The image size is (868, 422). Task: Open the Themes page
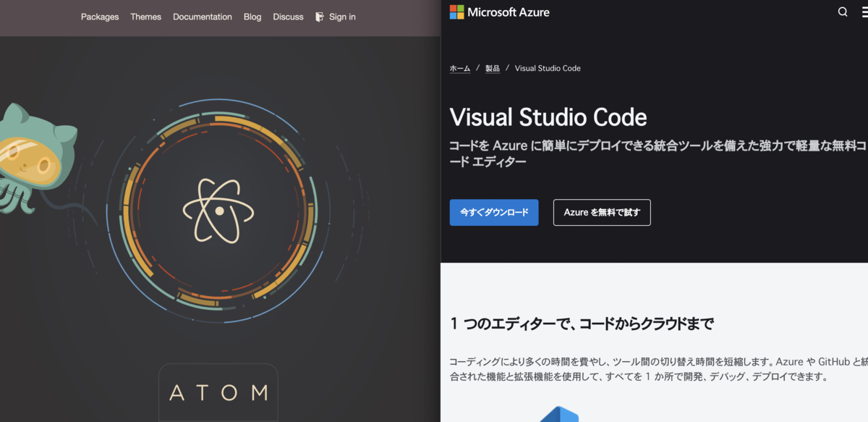click(145, 17)
